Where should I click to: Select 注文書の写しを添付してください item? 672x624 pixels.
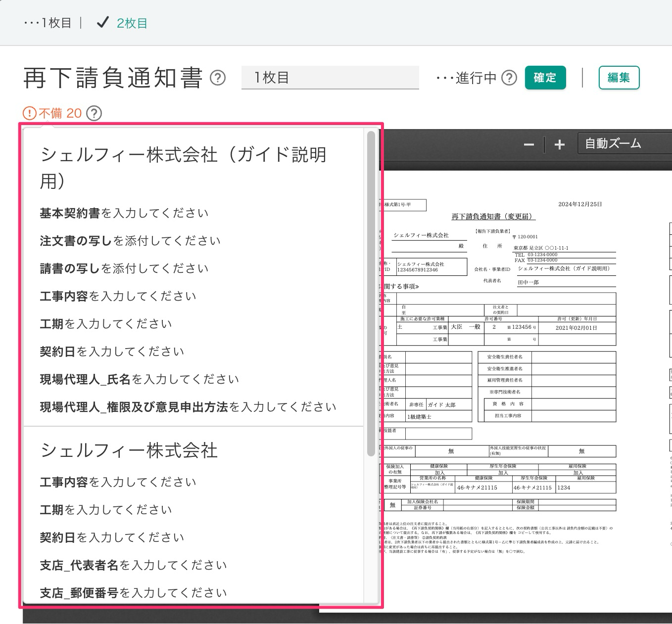point(130,241)
